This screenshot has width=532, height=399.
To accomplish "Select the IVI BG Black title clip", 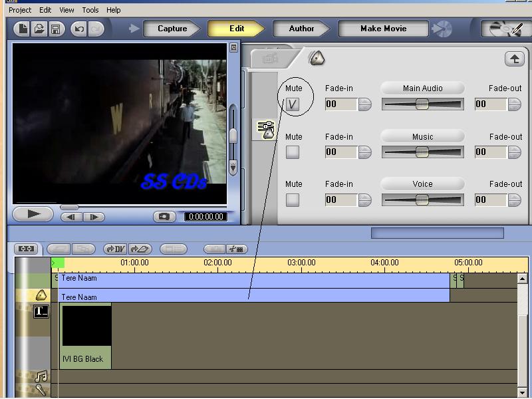I will (x=86, y=336).
